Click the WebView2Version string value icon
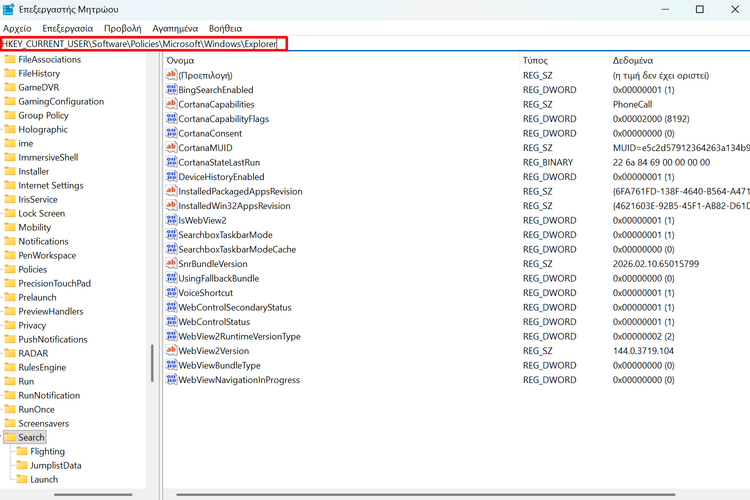Screen dimensions: 750x500 (171, 351)
